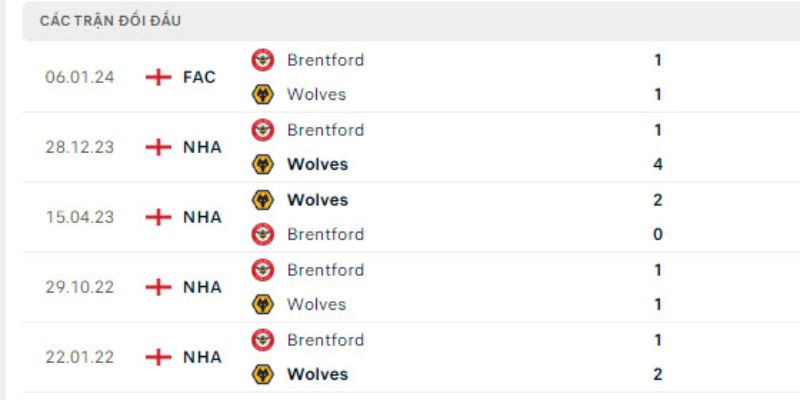800x400 pixels.
Task: Click Wolves crest in 28.12.23 match
Action: tap(262, 165)
